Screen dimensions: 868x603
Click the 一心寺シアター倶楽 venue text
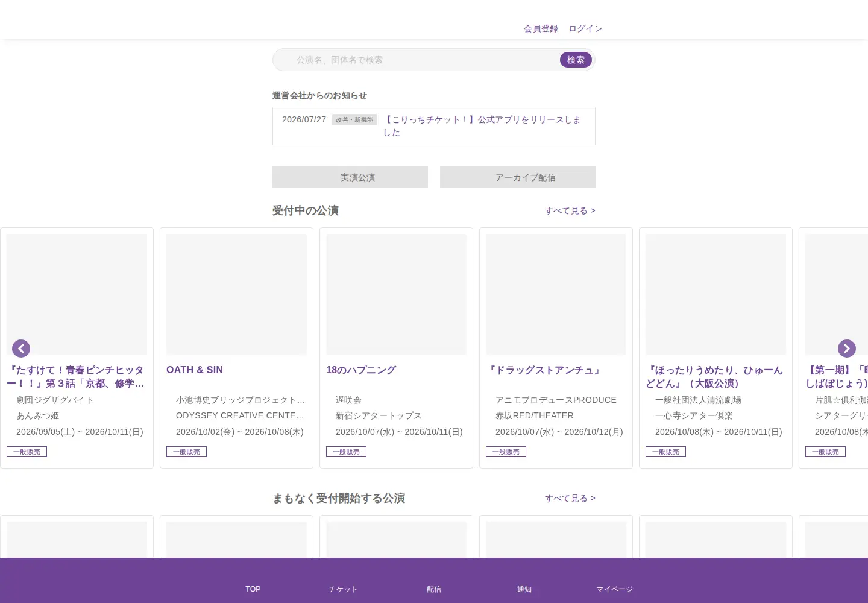pos(694,415)
